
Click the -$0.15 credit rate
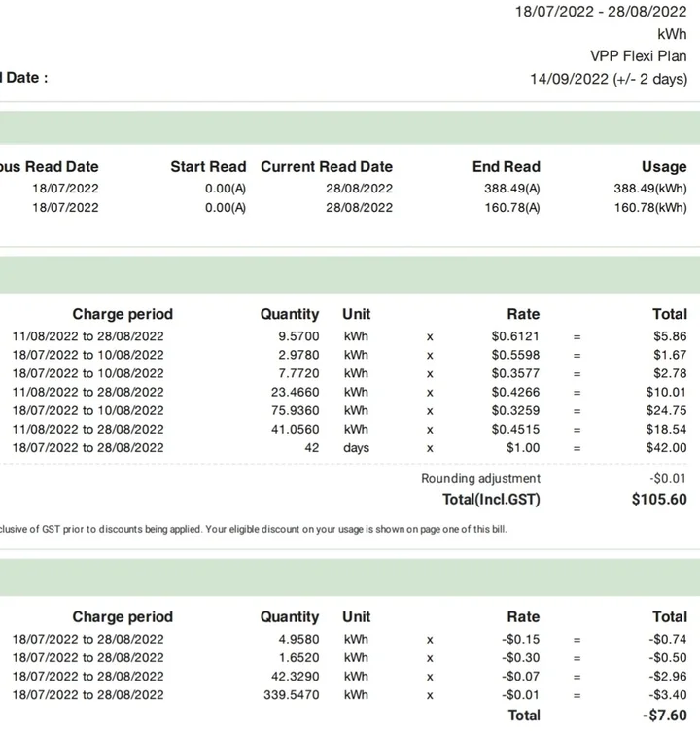520,640
